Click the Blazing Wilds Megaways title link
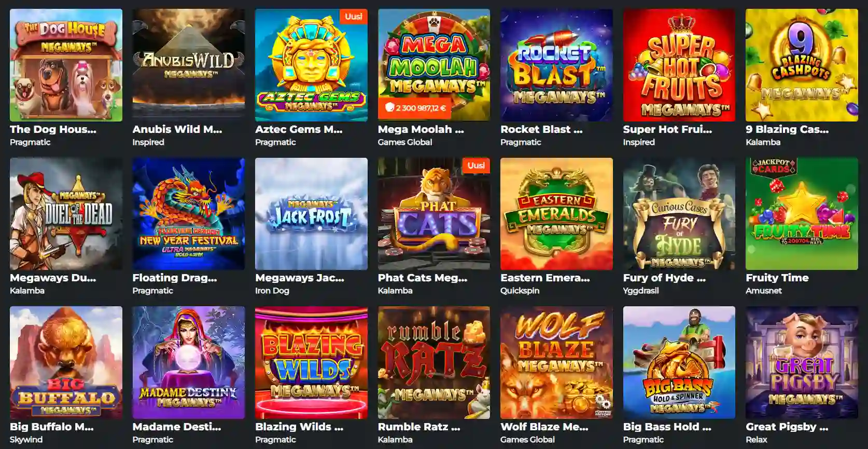 (299, 427)
